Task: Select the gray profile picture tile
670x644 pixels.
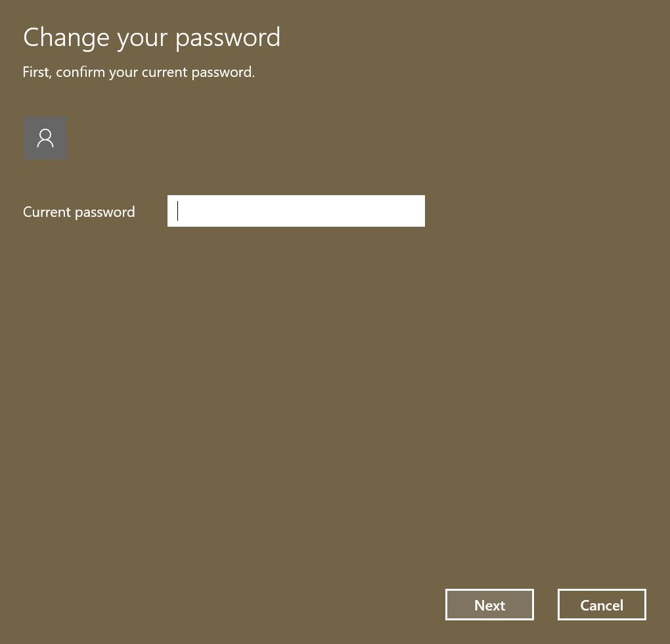Action: click(45, 138)
